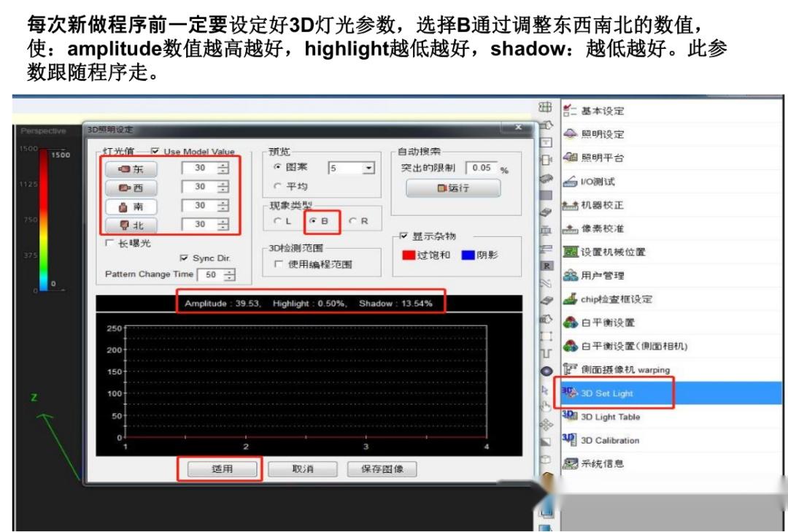Open the 照明设定 menu entry

click(x=672, y=134)
